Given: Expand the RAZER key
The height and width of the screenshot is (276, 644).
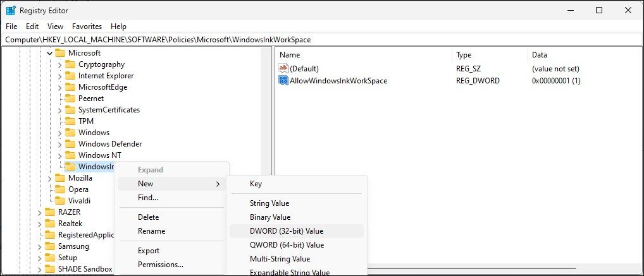Looking at the screenshot, I should tap(39, 212).
